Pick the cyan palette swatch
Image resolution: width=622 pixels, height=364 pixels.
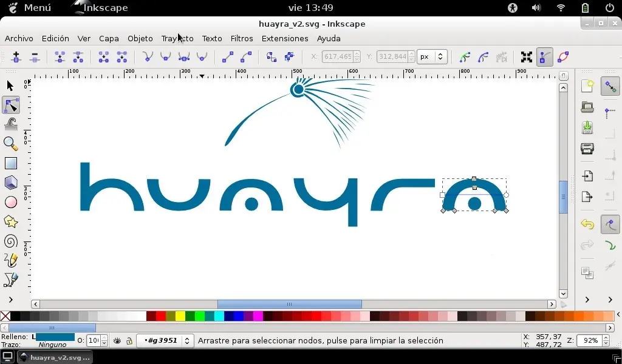(x=219, y=315)
